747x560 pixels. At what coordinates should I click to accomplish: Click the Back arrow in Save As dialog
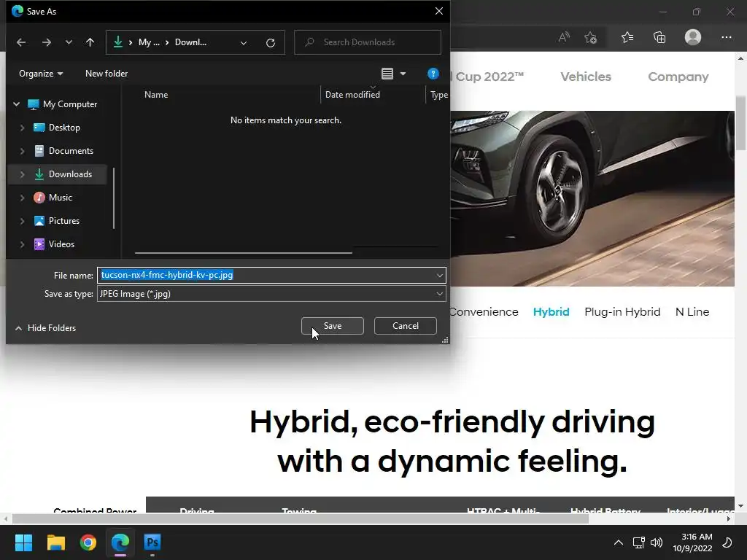(21, 42)
